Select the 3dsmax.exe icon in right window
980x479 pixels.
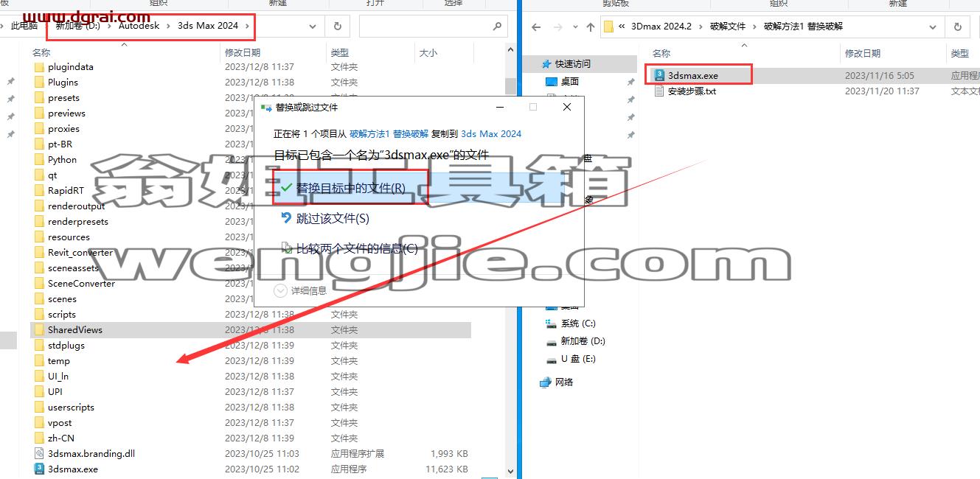pyautogui.click(x=660, y=75)
